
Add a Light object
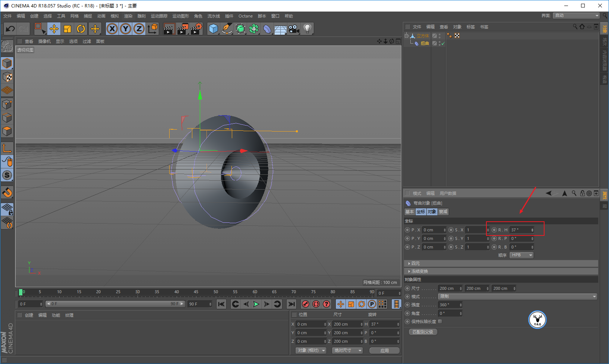[x=307, y=29]
